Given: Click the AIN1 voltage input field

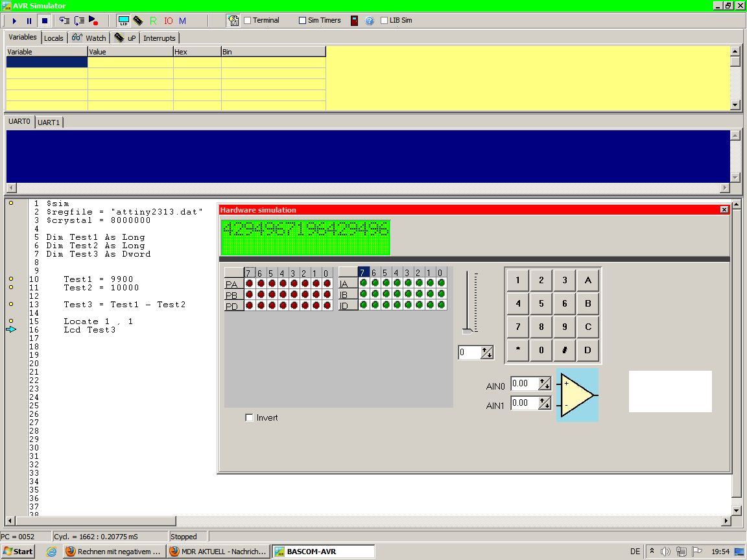Looking at the screenshot, I should (x=525, y=403).
